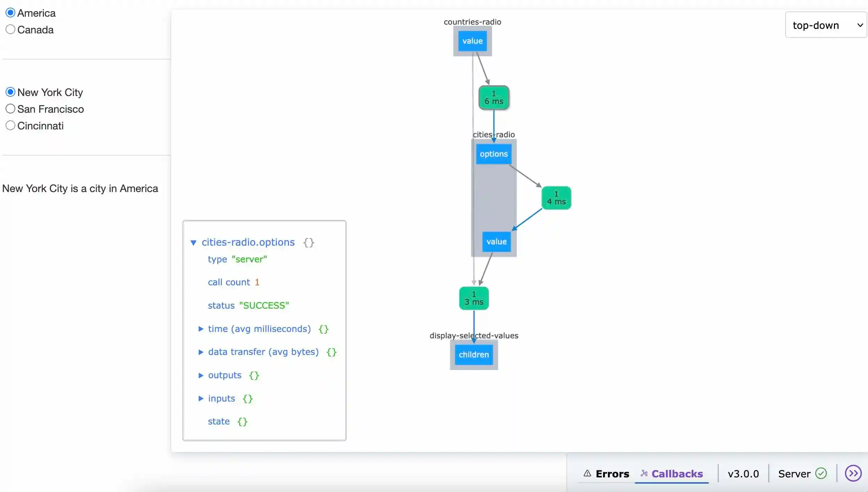This screenshot has height=492, width=868.
Task: Choose San Francisco as the city
Action: 10,108
